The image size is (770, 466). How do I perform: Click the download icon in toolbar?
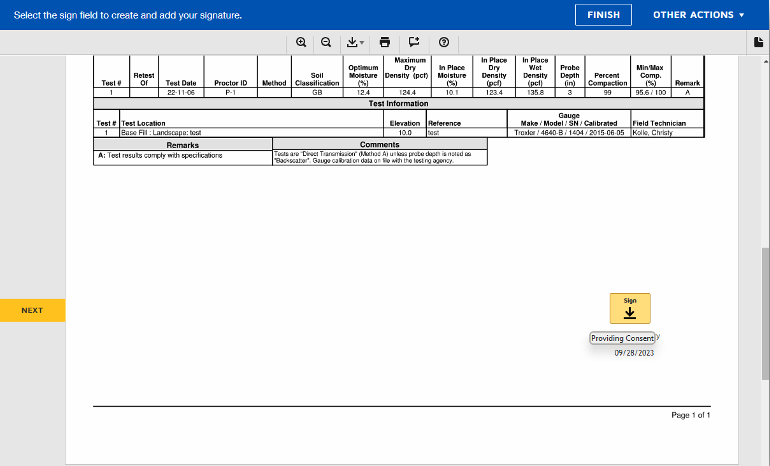pyautogui.click(x=351, y=42)
